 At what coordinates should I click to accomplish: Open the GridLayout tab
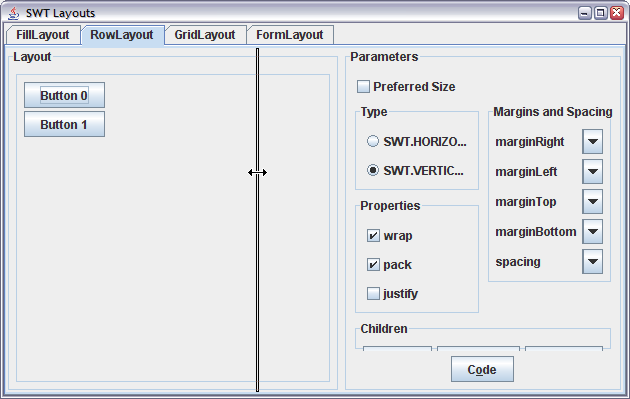click(205, 35)
